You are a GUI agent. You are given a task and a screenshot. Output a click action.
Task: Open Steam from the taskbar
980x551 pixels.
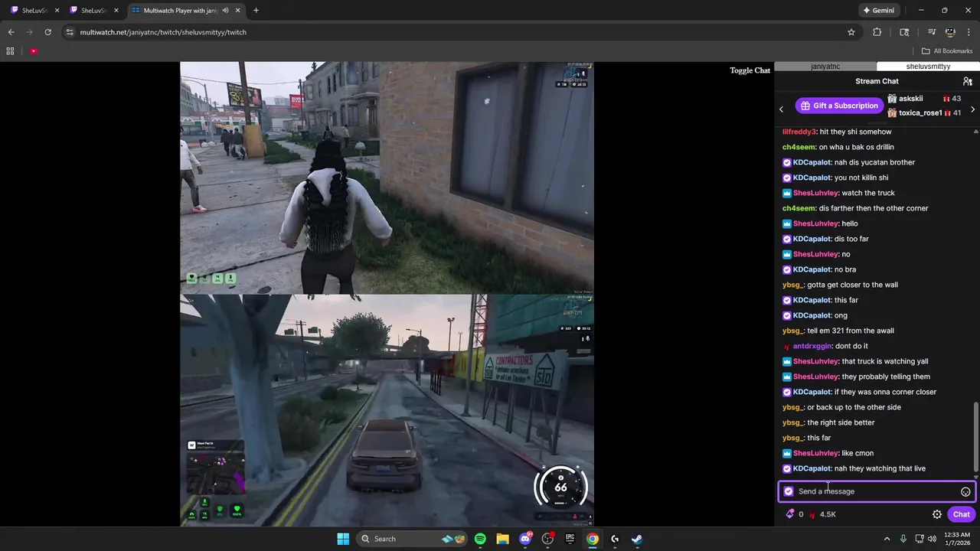637,539
